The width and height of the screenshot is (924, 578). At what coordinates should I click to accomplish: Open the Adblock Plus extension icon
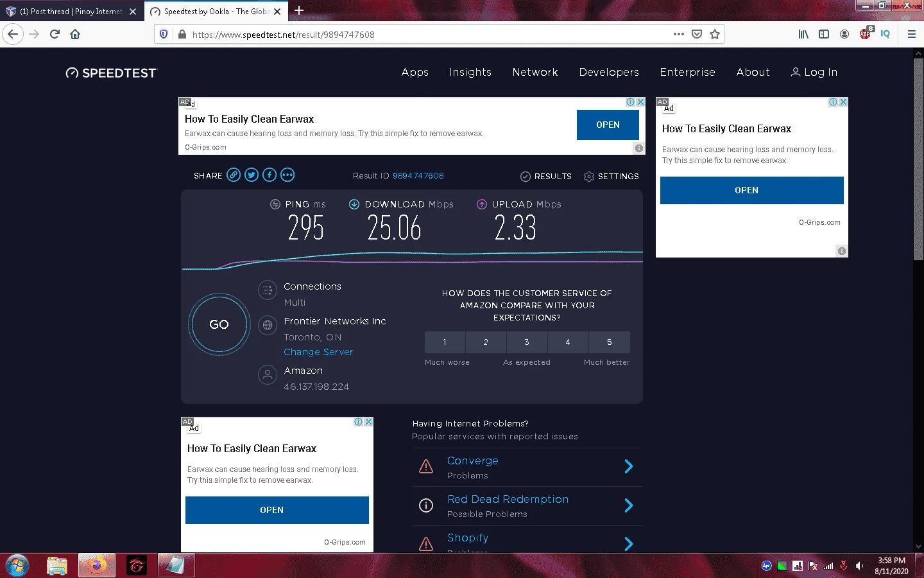866,34
